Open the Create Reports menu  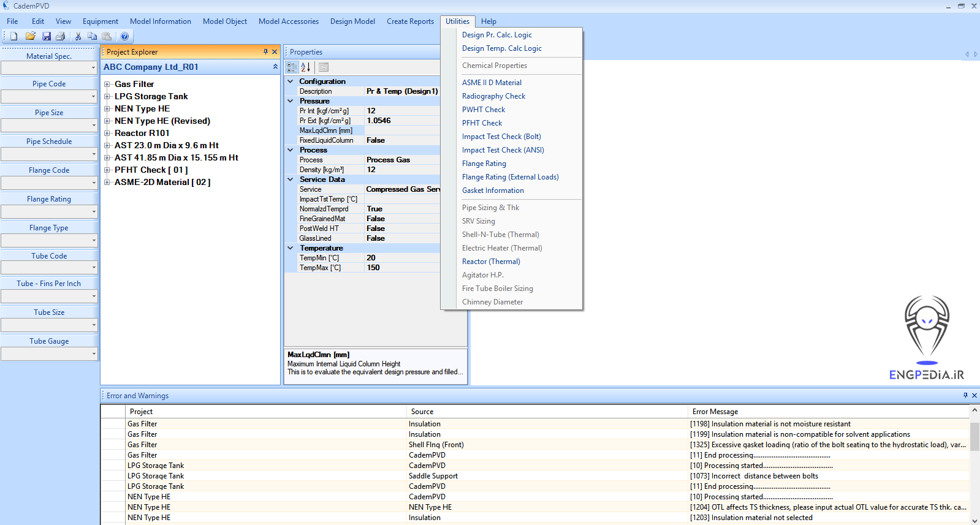[410, 21]
